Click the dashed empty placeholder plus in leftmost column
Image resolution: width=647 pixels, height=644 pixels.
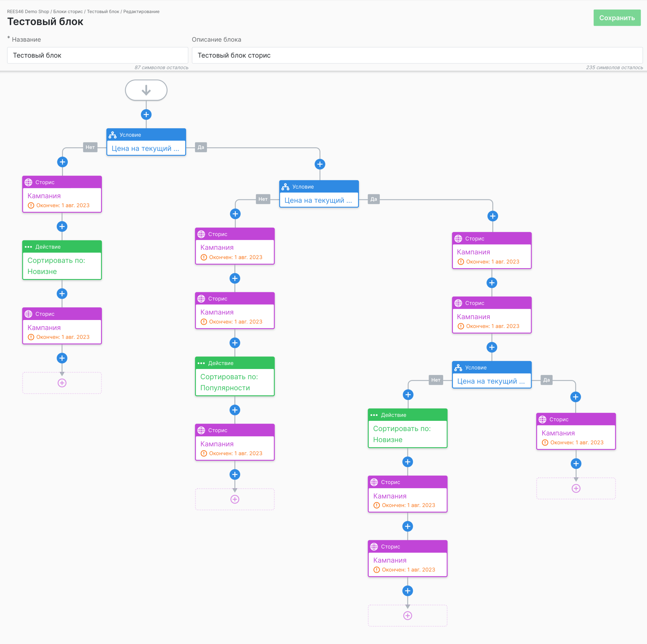[x=62, y=383]
